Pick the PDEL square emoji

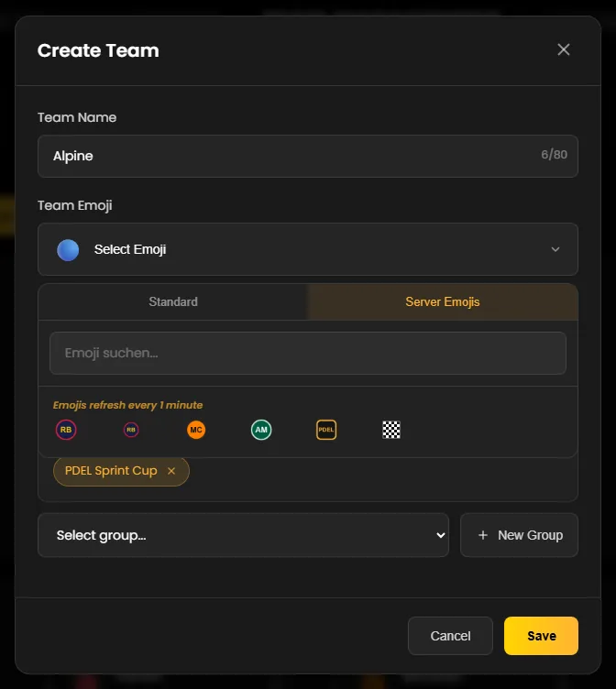pos(326,430)
